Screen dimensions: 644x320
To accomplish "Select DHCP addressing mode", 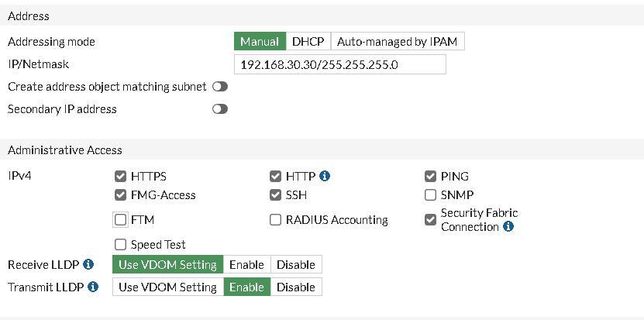I will (308, 42).
